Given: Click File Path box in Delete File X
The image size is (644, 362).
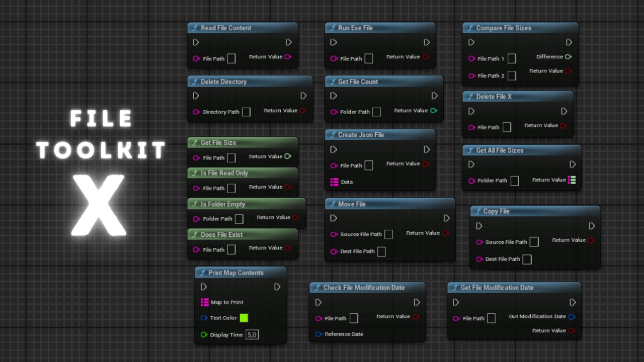Looking at the screenshot, I should pos(507,128).
